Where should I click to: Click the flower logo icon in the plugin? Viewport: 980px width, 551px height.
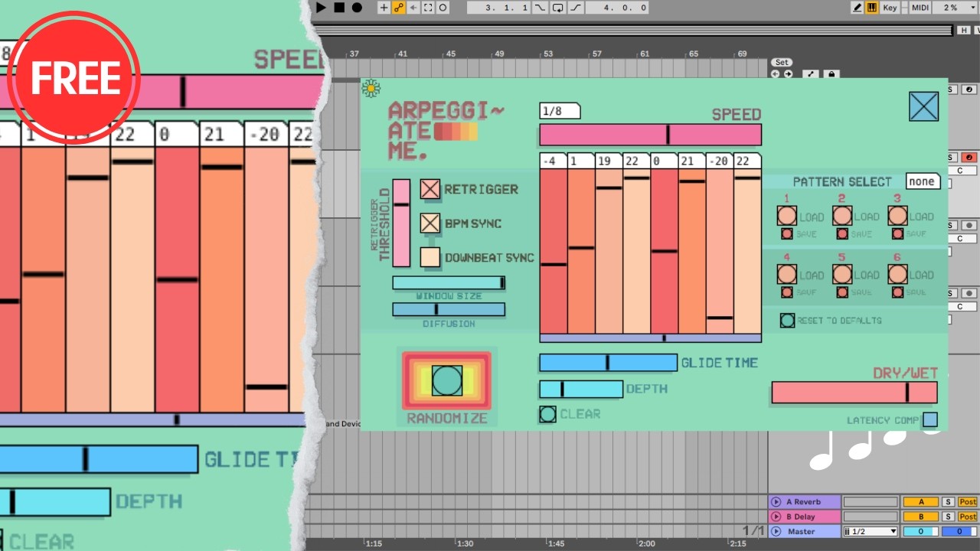[x=371, y=88]
